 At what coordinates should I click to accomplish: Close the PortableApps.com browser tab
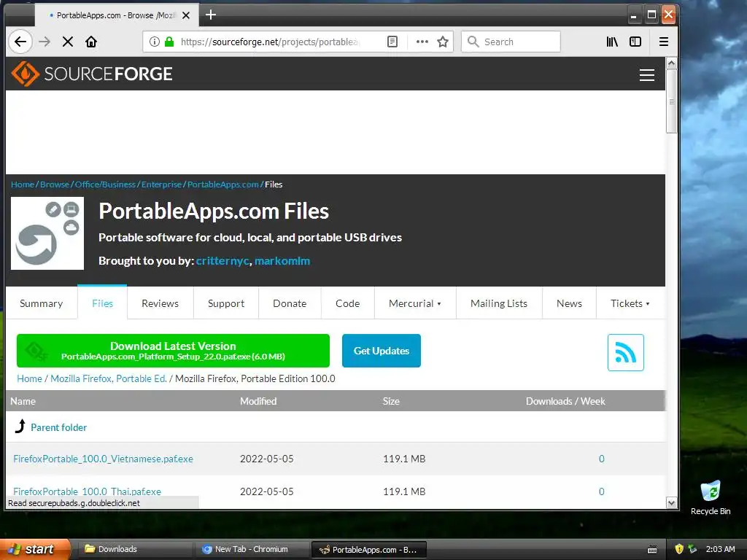pos(186,15)
